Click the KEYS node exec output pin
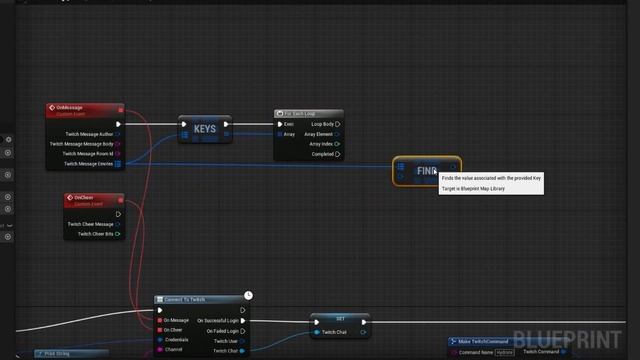This screenshot has width=640, height=360. click(x=226, y=124)
